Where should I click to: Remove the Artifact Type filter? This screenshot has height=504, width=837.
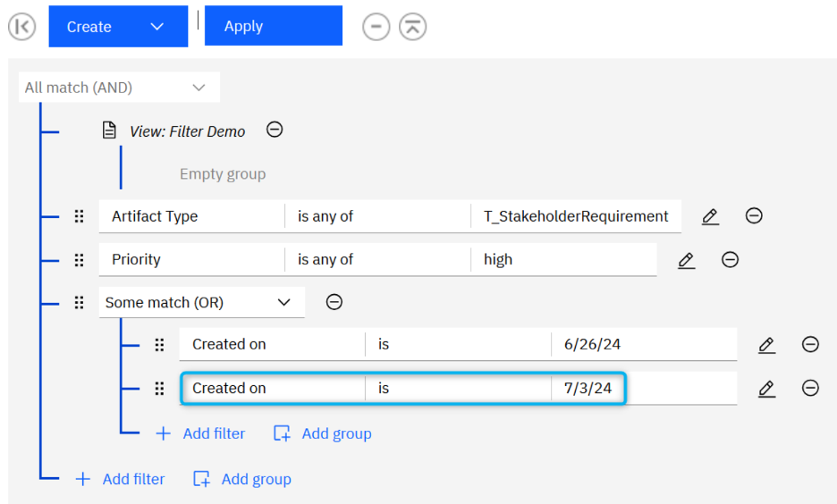tap(754, 215)
